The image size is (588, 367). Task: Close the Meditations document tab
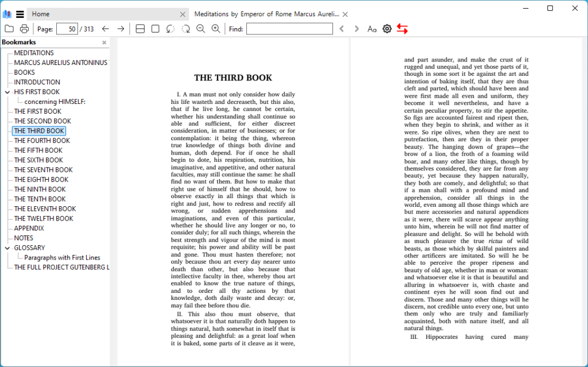[x=345, y=14]
